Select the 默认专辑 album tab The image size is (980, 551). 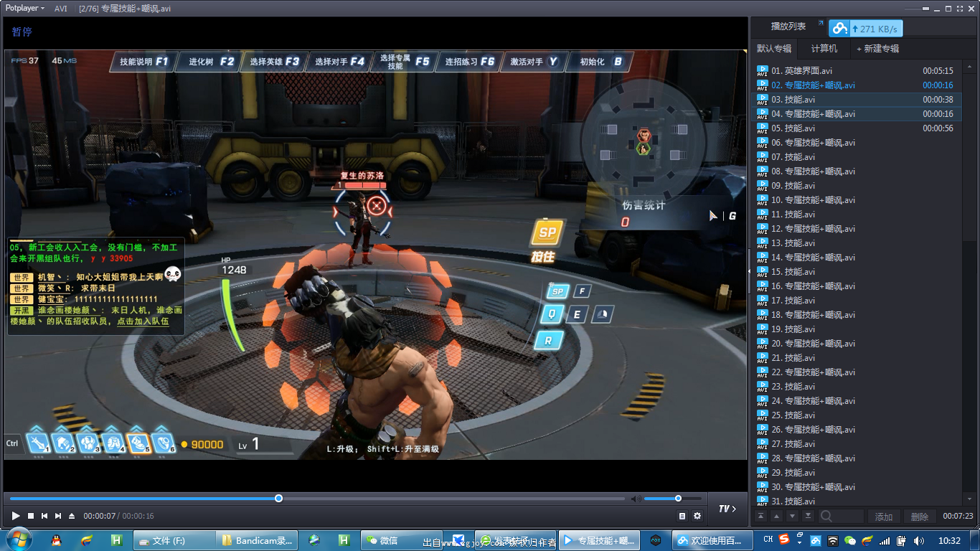click(x=774, y=49)
